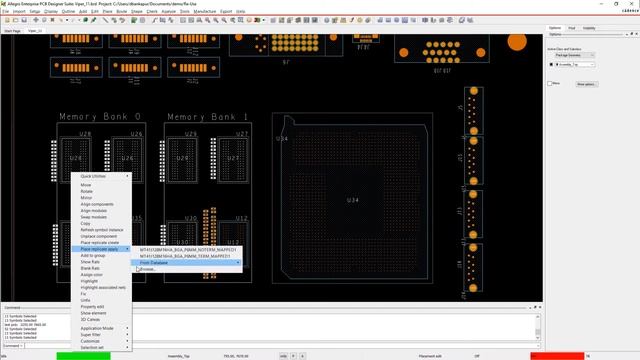Image resolution: width=640 pixels, height=360 pixels.
Task: Click the Delete X toolbar icon
Action: pyautogui.click(x=52, y=20)
